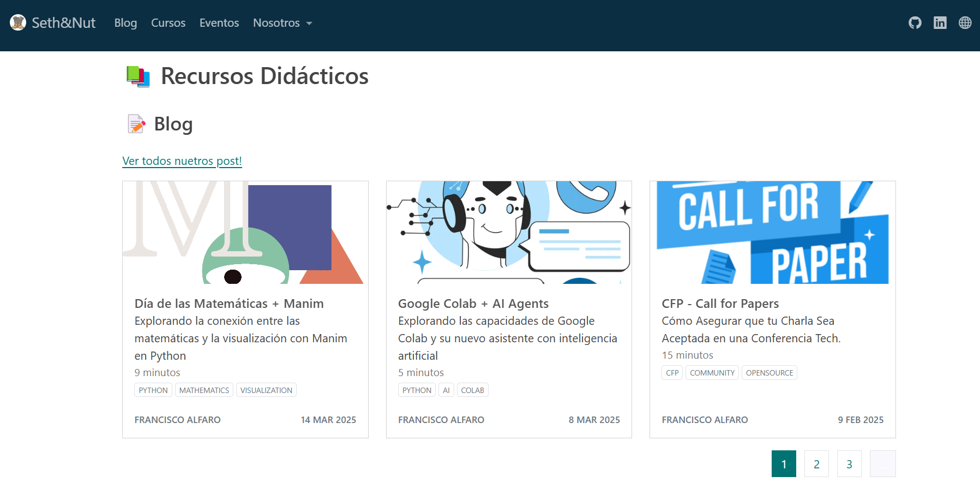Follow the 'Ver todos nuetros post!' link
The image size is (980, 482).
[182, 161]
